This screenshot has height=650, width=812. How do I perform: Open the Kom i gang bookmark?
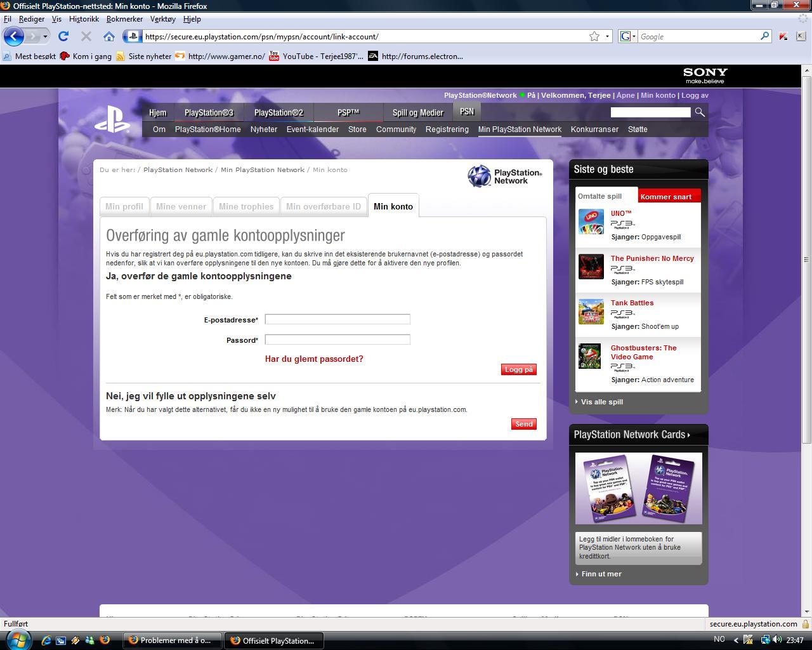[86, 56]
